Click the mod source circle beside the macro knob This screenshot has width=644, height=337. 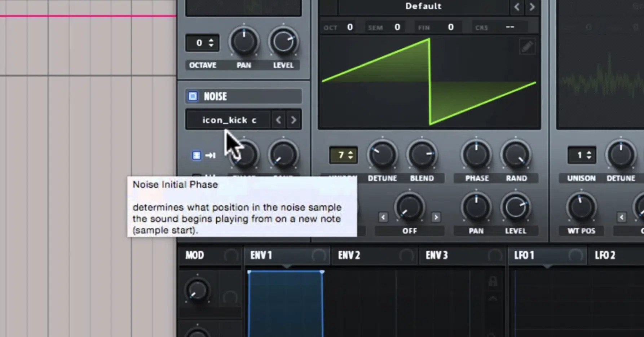pyautogui.click(x=230, y=298)
